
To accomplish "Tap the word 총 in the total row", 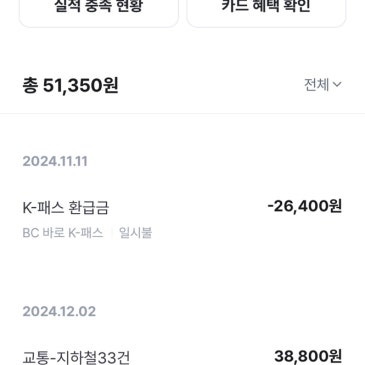I will point(30,86).
